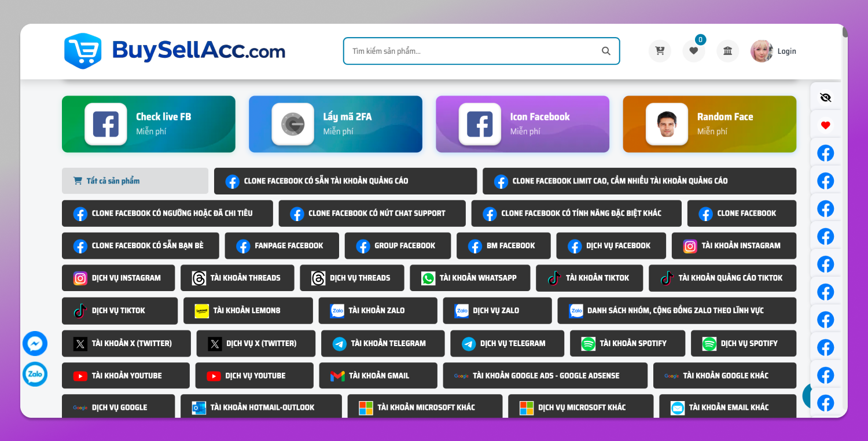Select the Tài khoản Telegram category

pyautogui.click(x=382, y=343)
